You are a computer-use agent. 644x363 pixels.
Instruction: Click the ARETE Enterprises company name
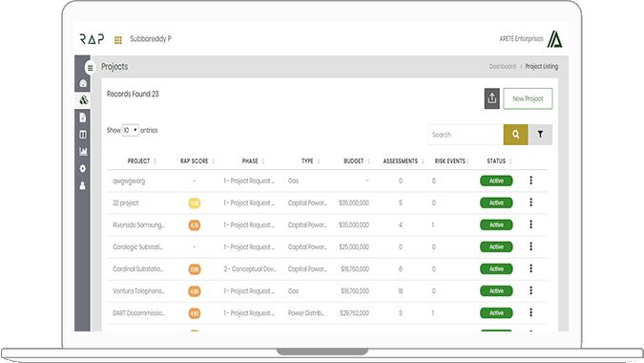point(521,38)
